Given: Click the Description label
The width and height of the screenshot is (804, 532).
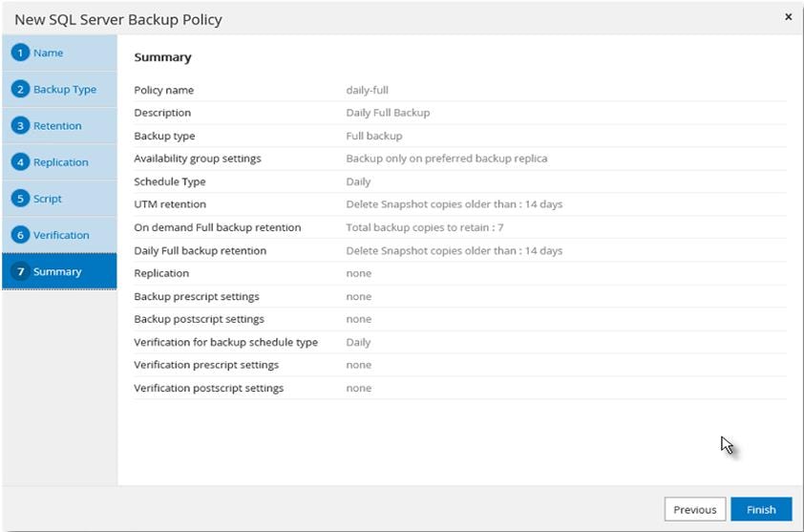Looking at the screenshot, I should [162, 113].
